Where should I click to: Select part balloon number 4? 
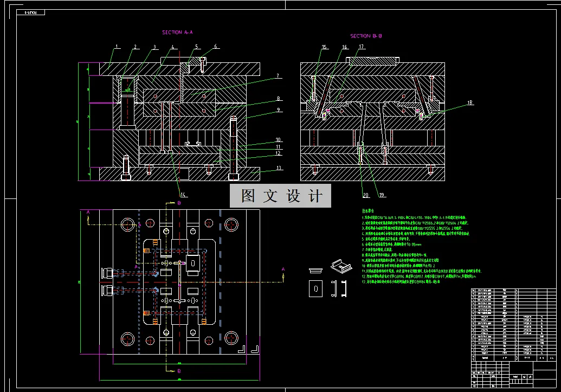click(173, 47)
